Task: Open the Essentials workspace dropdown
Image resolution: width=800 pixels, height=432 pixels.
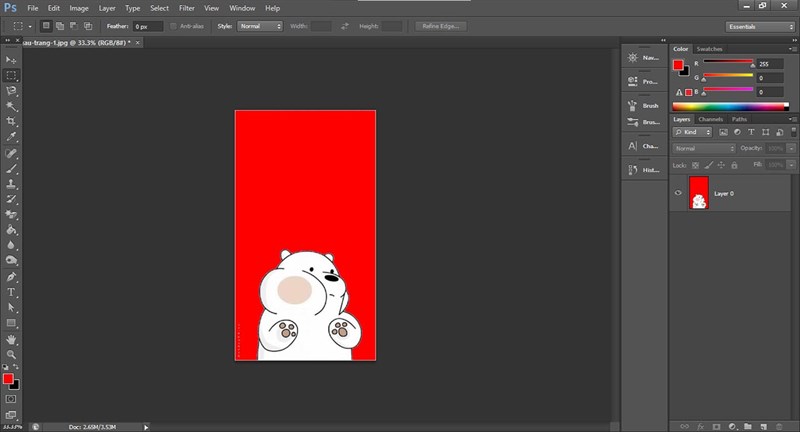Action: click(760, 27)
